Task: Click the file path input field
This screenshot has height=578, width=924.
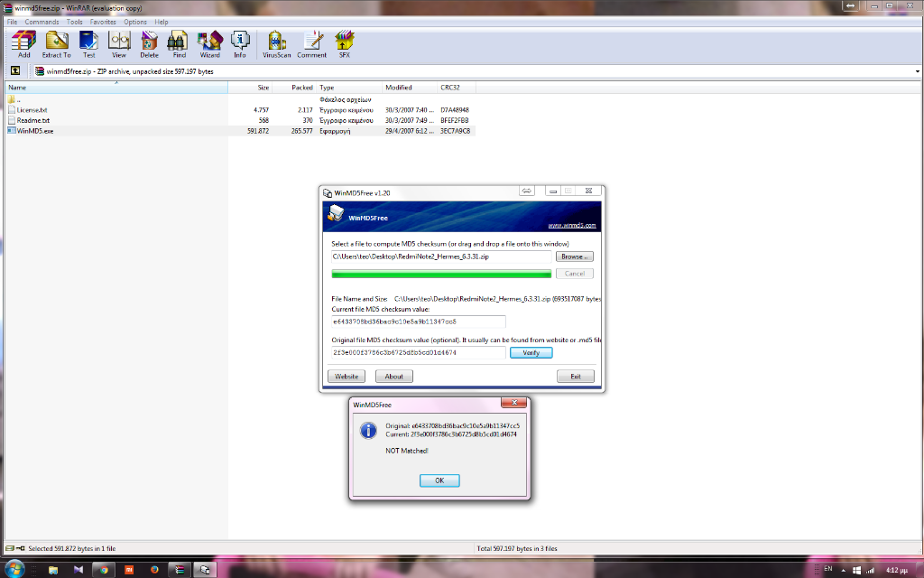Action: click(x=441, y=256)
